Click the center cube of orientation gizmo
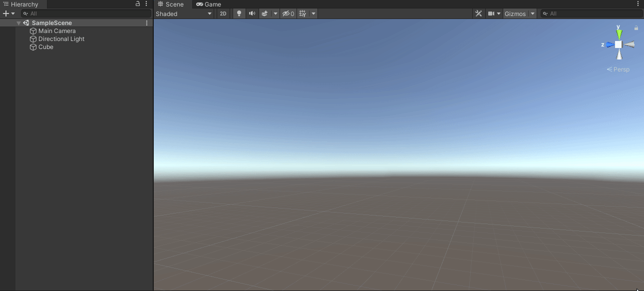644x291 pixels. [x=619, y=44]
